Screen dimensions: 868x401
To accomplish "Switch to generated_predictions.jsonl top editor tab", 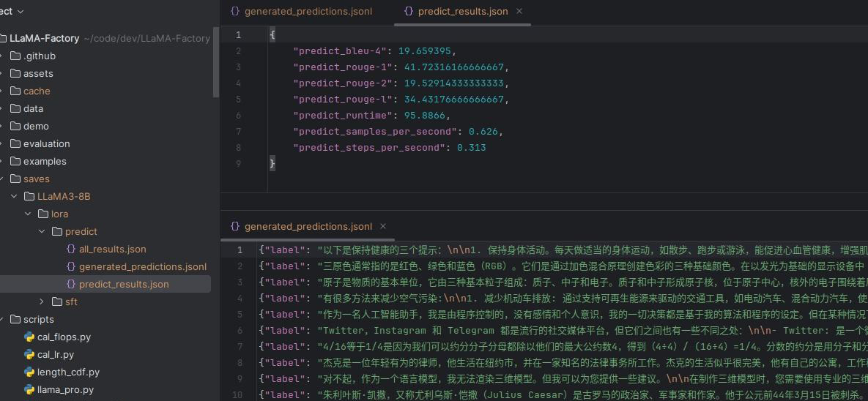I will [x=308, y=11].
